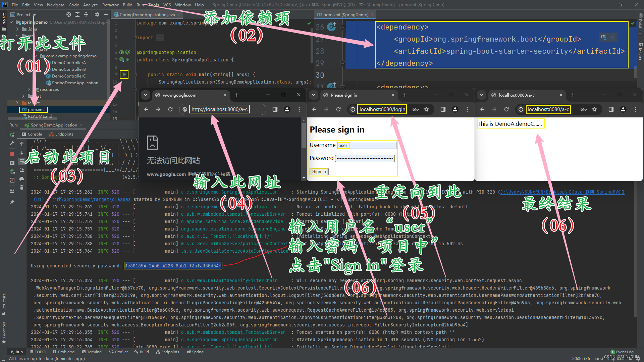Toggle scroll to end of console
Viewport: 644px width, 362px height.
(22, 170)
